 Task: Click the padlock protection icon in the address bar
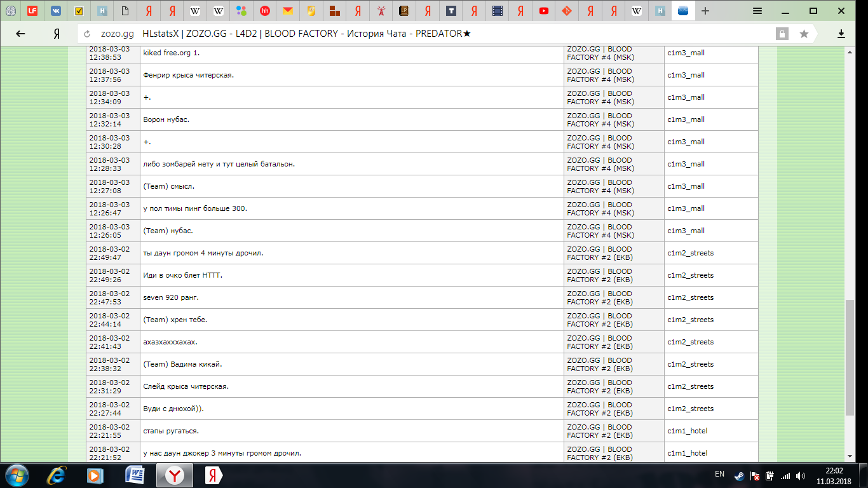pyautogui.click(x=782, y=34)
